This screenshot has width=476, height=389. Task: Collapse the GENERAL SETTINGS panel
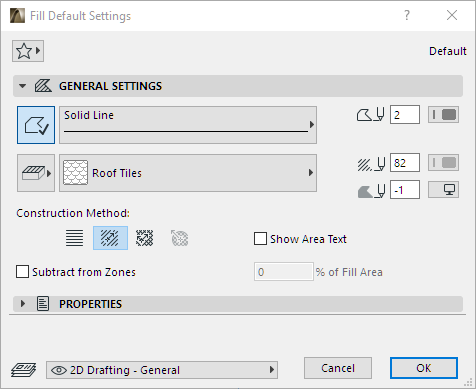(x=22, y=86)
